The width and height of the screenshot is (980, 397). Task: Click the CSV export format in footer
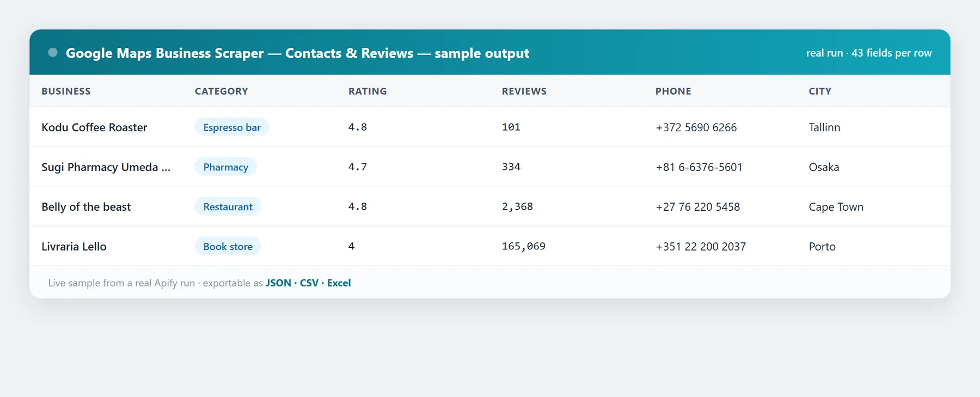coord(309,283)
